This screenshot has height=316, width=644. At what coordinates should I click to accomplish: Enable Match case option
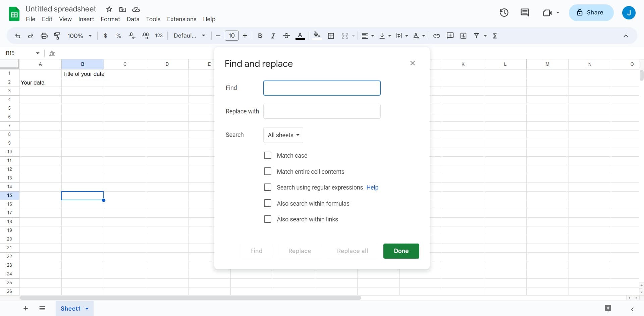coord(267,155)
